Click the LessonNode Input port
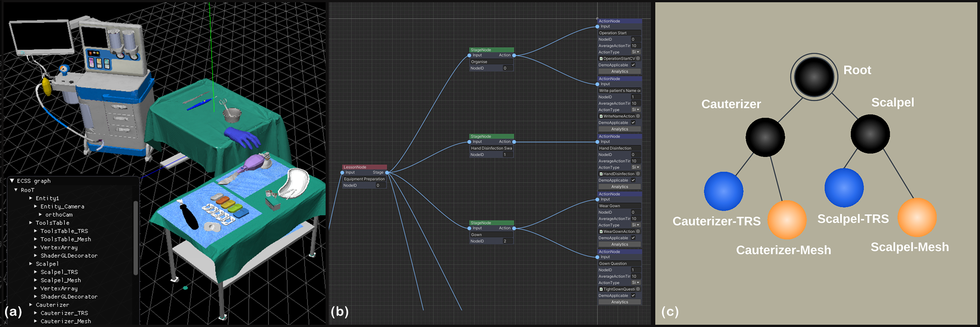The height and width of the screenshot is (327, 980). pyautogui.click(x=342, y=173)
